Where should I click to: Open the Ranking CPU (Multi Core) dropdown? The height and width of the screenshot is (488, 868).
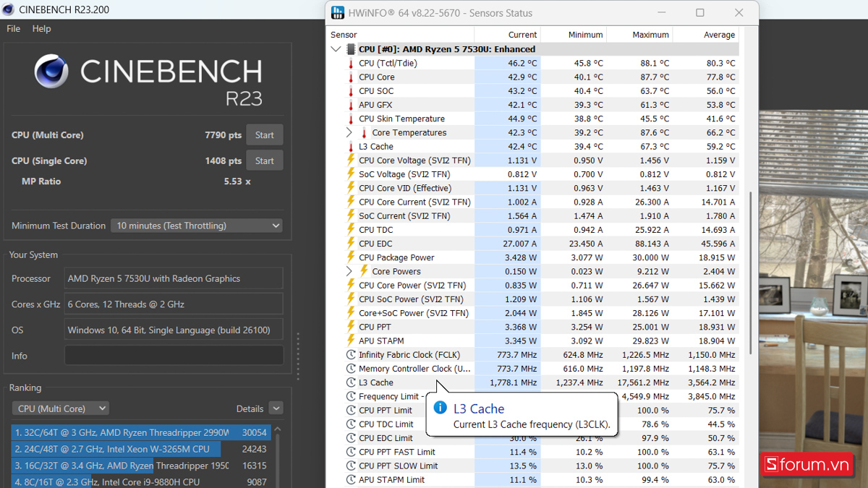(61, 408)
